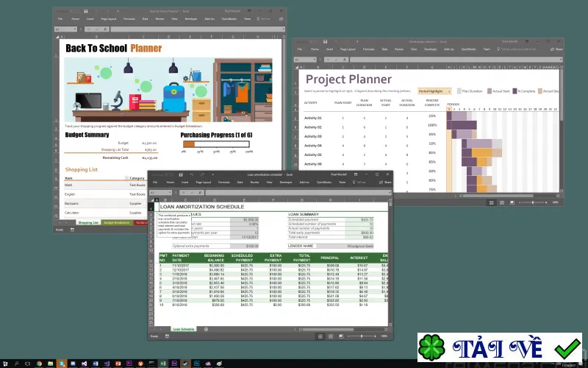Click Normal view icon in Loan window status bar

tap(320, 336)
